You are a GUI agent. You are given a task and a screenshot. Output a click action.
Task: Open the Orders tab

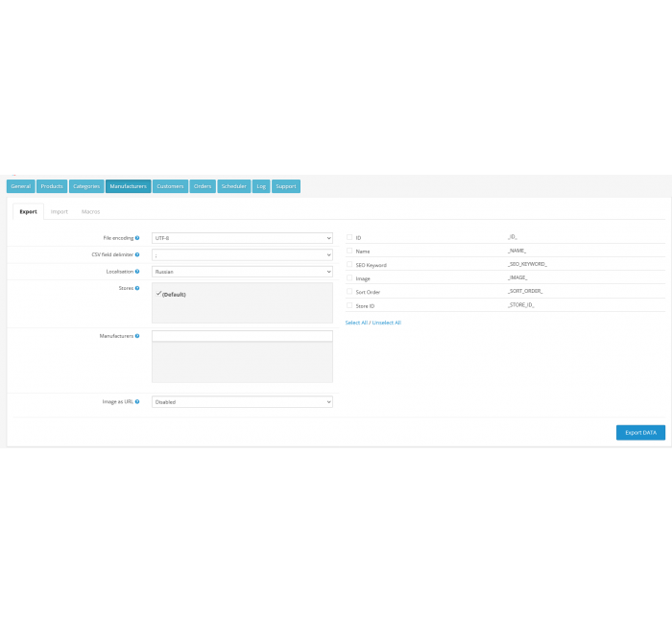coord(203,186)
